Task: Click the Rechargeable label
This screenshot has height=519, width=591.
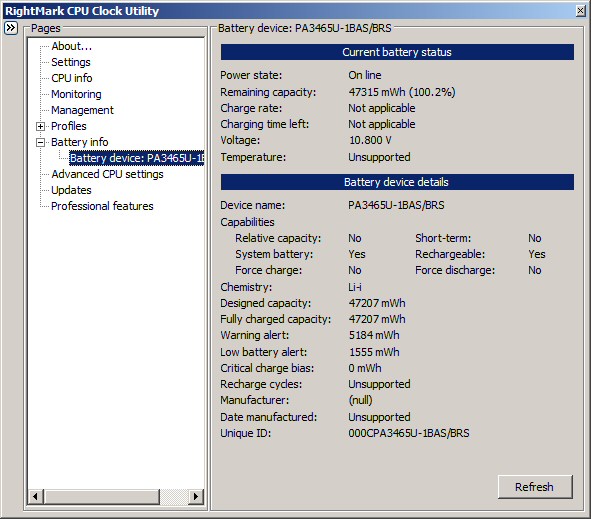Action: coord(450,254)
